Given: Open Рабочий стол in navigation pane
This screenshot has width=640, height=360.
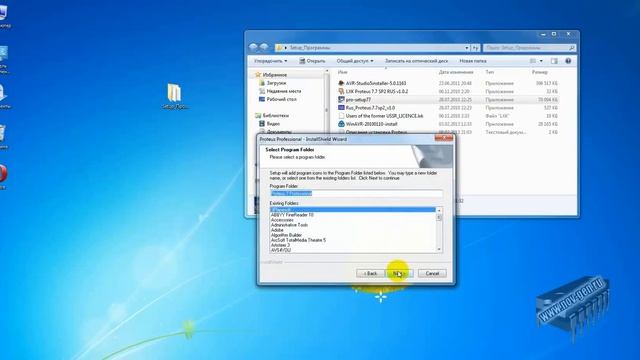Looking at the screenshot, I should (282, 99).
